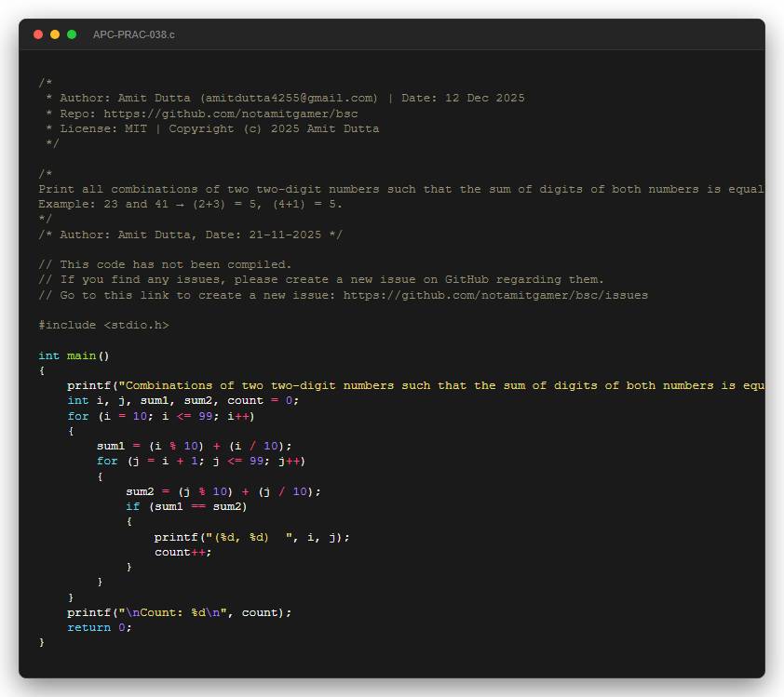Click 'This code has not been compiled.' comment
784x697 pixels.
click(x=165, y=264)
